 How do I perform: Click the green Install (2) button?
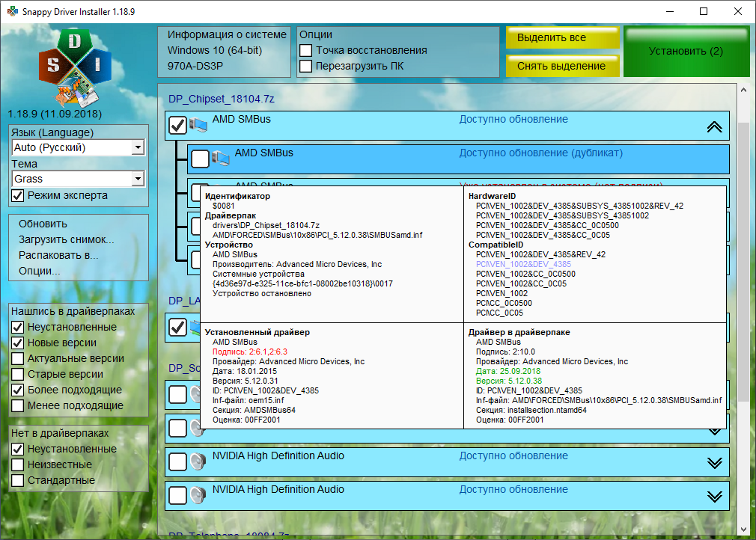pyautogui.click(x=686, y=52)
